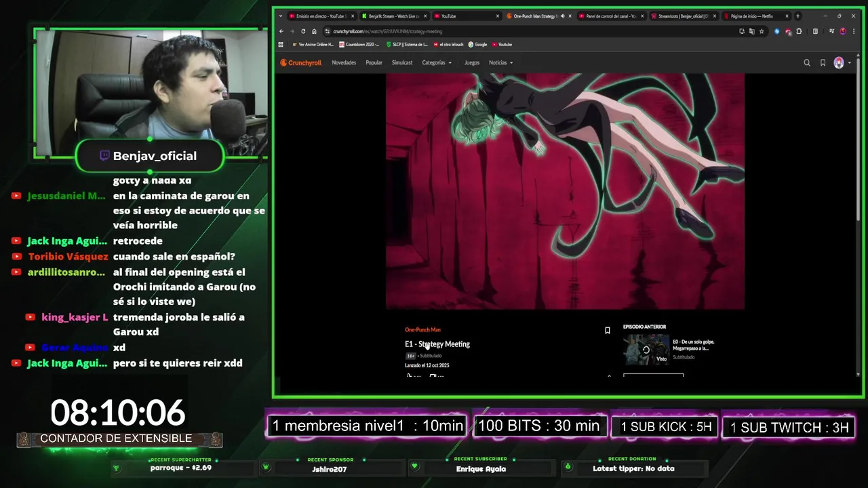View site information icon beside the URL
Viewport: 868px width, 488px height.
point(327,31)
